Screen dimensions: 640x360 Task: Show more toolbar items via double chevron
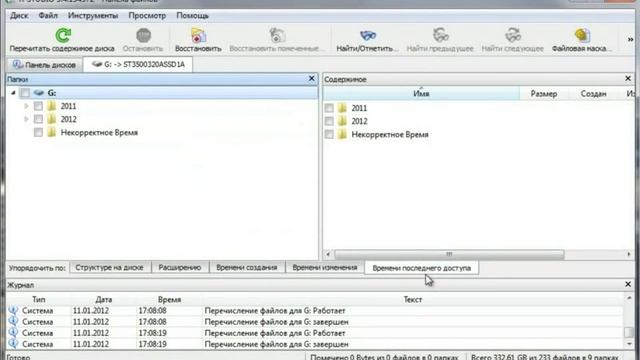point(630,39)
